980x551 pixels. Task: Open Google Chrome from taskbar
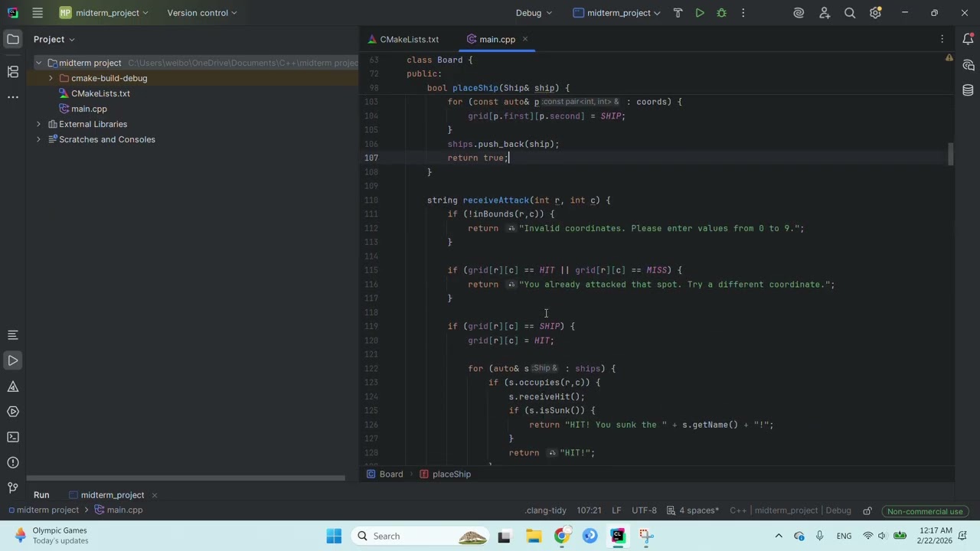point(561,536)
